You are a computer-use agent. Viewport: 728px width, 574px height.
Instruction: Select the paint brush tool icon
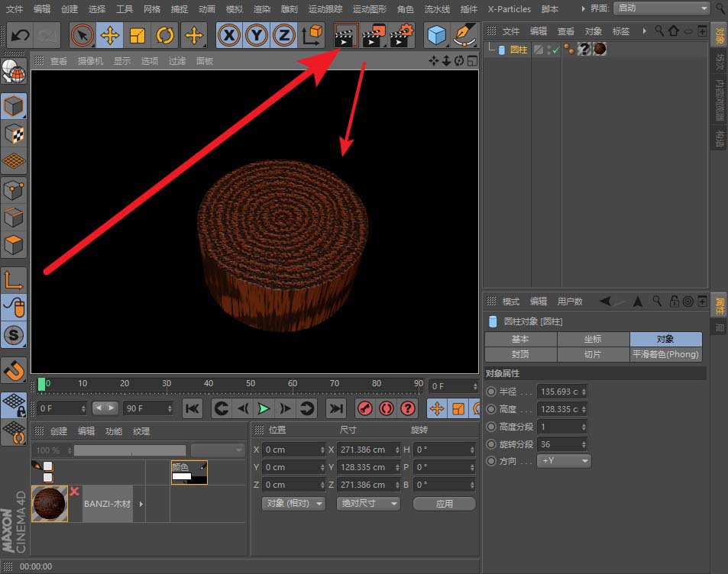pyautogui.click(x=464, y=35)
